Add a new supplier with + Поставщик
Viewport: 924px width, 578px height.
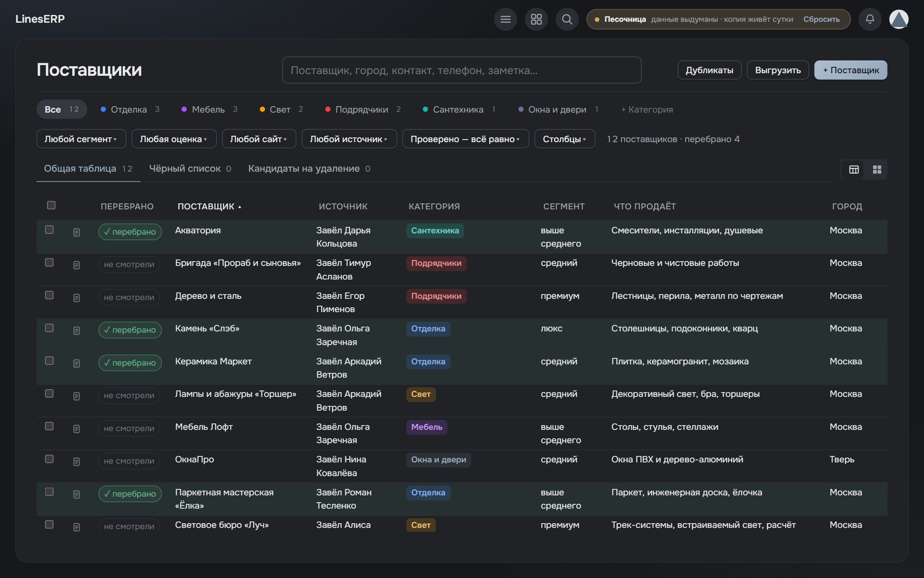click(850, 70)
